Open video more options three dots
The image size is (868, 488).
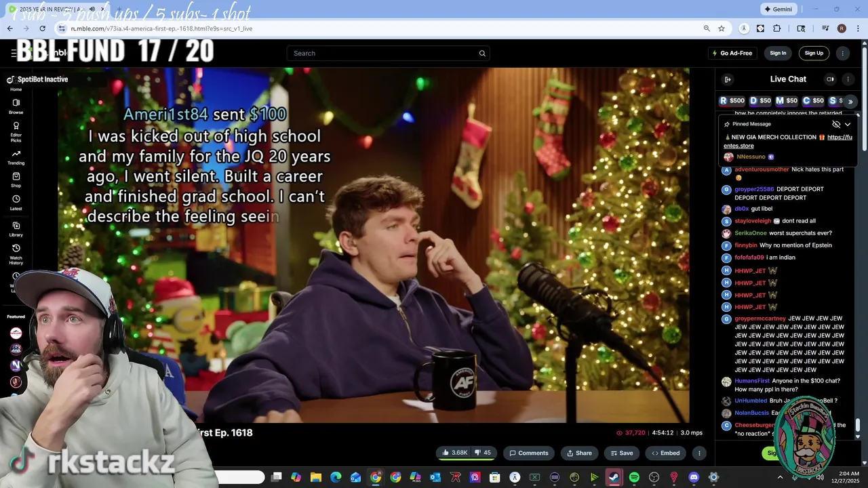699,453
